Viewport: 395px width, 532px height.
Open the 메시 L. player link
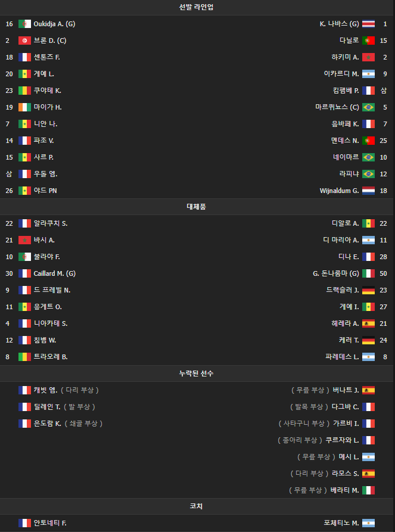(349, 457)
